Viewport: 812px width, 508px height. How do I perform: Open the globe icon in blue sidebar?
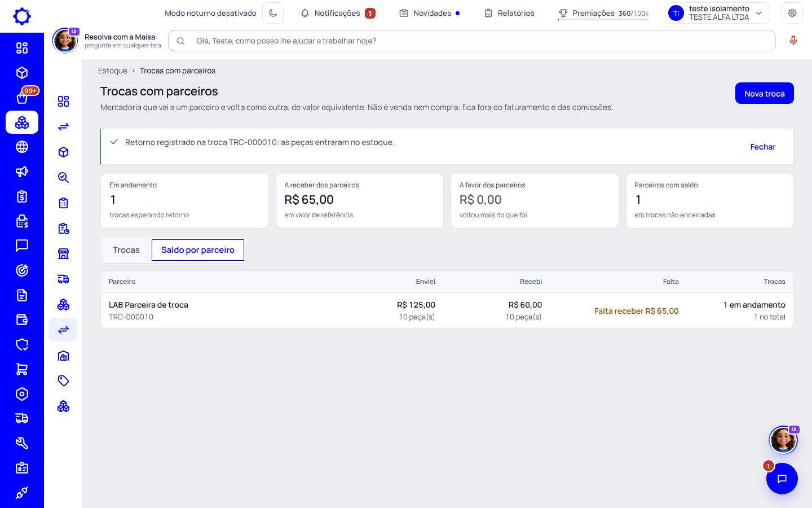tap(22, 147)
